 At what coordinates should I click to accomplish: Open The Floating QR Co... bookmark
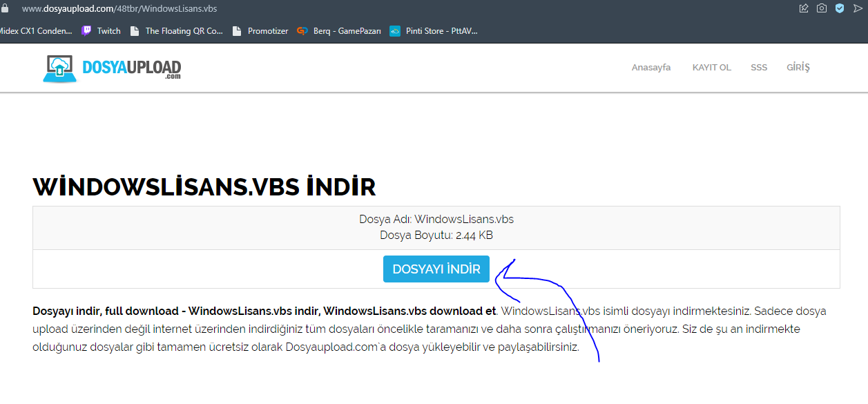[x=177, y=31]
